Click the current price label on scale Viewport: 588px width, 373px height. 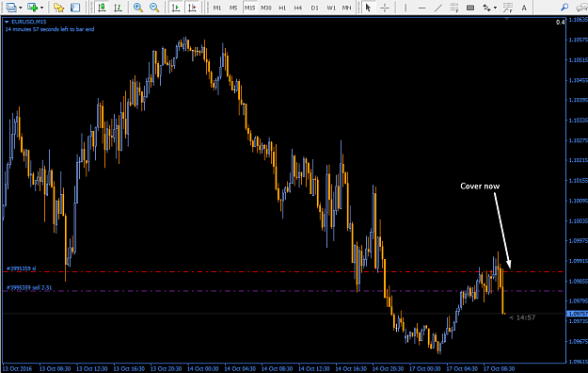click(577, 314)
